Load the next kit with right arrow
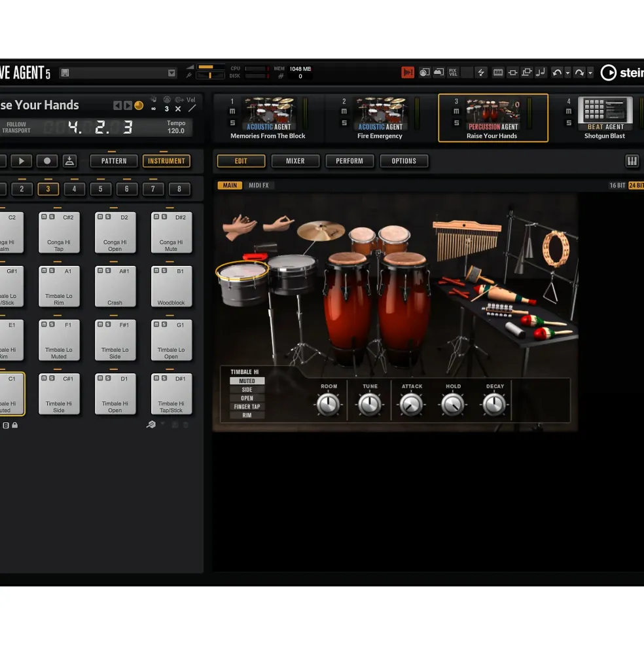This screenshot has width=644, height=645. point(128,105)
